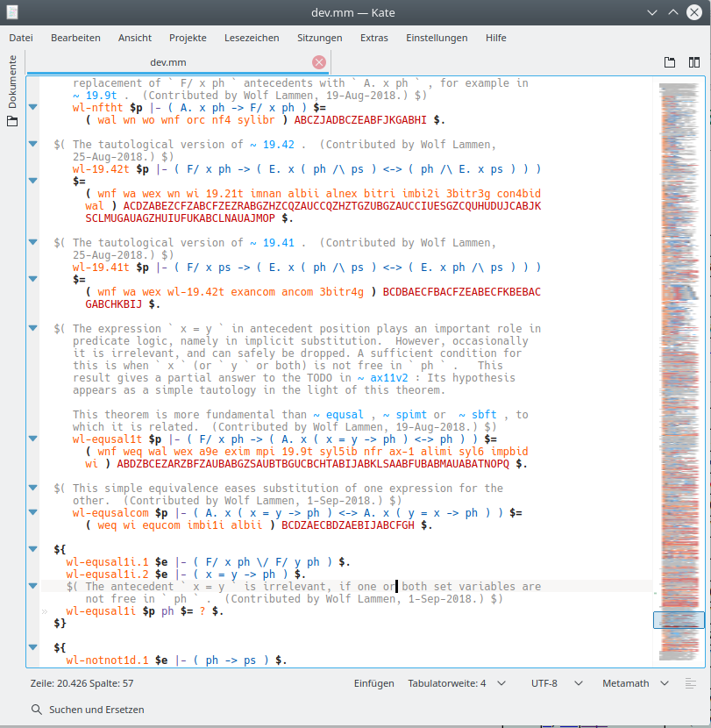Close the dev.mm tab
Image resolution: width=711 pixels, height=728 pixels.
tap(319, 62)
